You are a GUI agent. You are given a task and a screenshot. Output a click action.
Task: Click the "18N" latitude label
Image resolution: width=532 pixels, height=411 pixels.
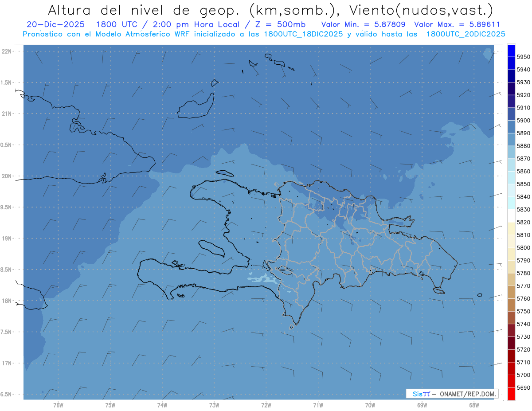[7, 301]
